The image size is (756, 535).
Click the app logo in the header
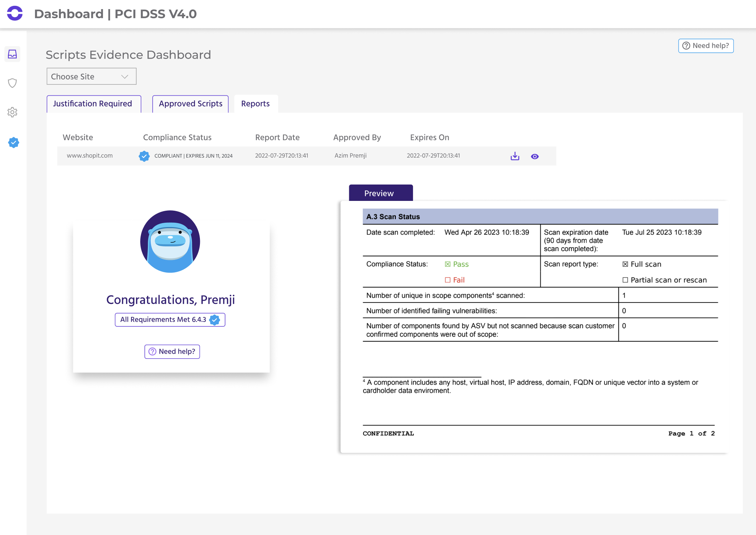click(x=15, y=13)
